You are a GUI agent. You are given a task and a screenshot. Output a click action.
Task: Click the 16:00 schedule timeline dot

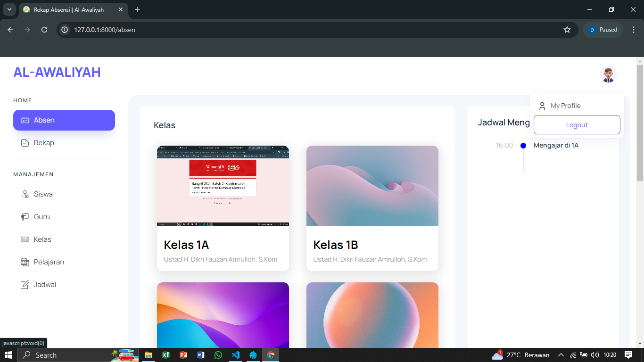523,146
